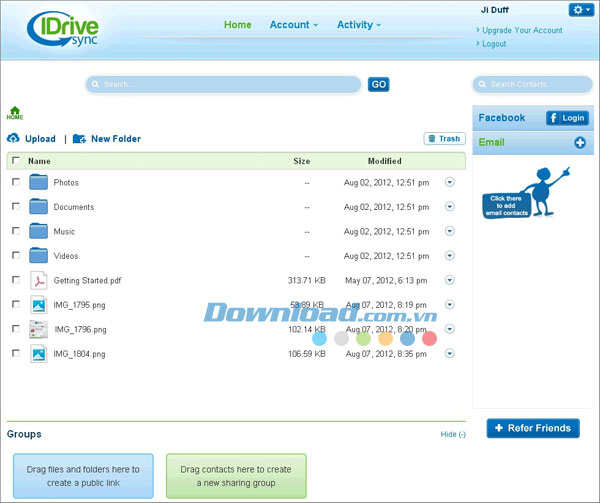Open the Activity menu
The image size is (600, 503).
point(359,25)
